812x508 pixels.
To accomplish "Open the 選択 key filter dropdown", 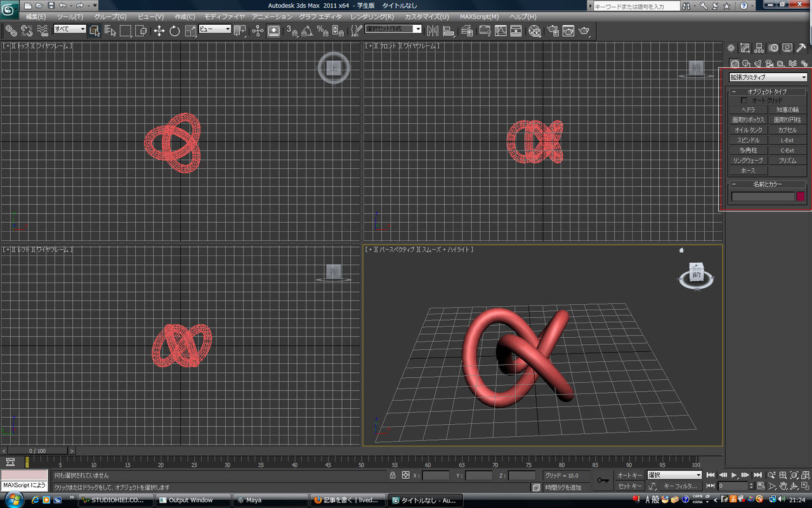I will (x=674, y=475).
